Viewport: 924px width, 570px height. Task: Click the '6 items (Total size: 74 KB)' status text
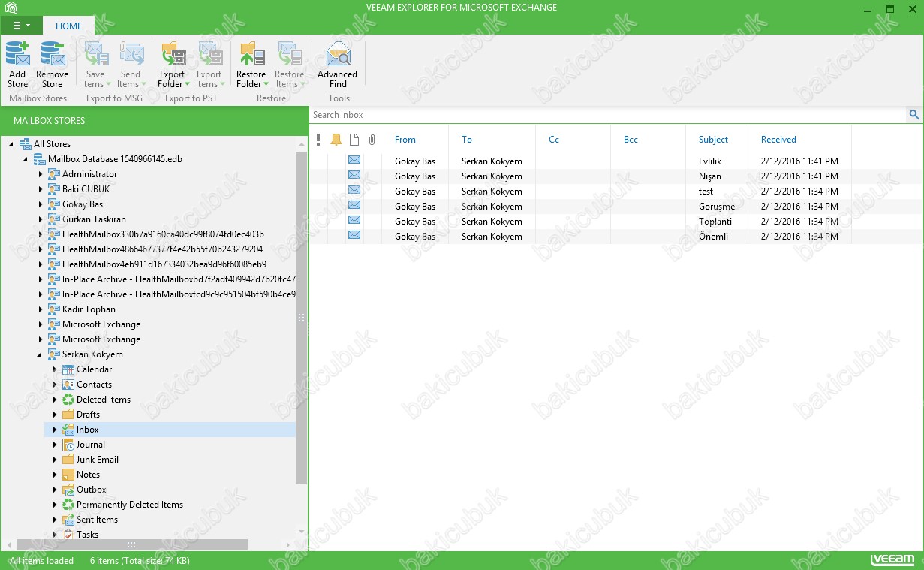pyautogui.click(x=140, y=561)
